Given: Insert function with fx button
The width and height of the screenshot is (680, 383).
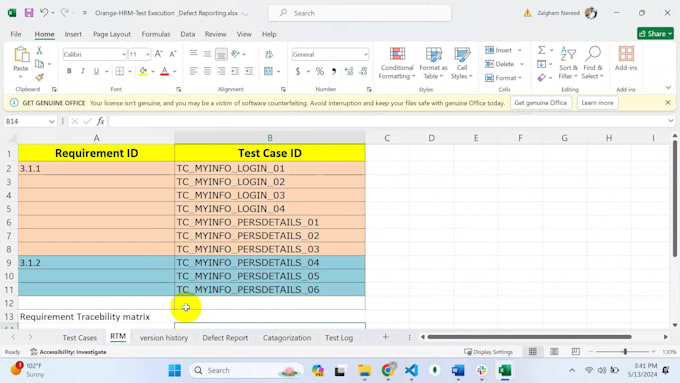Looking at the screenshot, I should (x=100, y=121).
